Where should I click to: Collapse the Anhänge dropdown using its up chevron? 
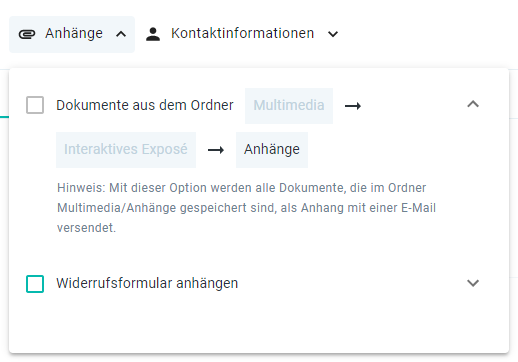(121, 34)
